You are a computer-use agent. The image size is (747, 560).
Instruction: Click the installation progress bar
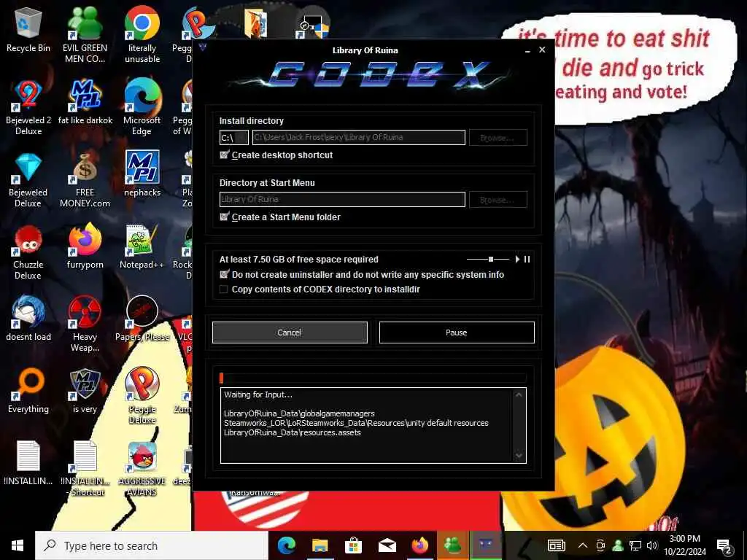(373, 378)
